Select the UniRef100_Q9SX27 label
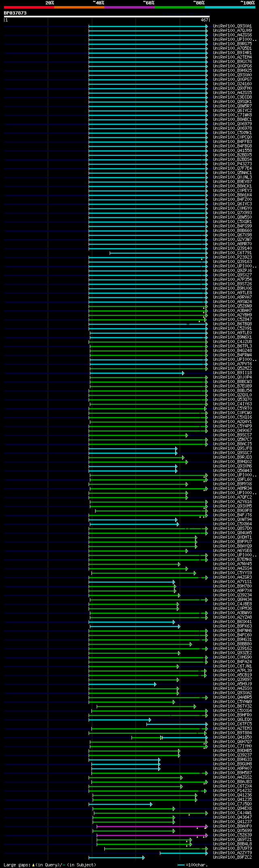This screenshot has width=259, height=868. coord(232,275)
